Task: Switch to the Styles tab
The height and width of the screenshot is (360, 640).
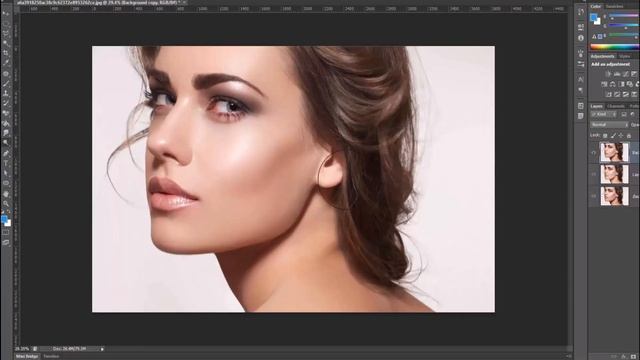Action: click(x=625, y=56)
